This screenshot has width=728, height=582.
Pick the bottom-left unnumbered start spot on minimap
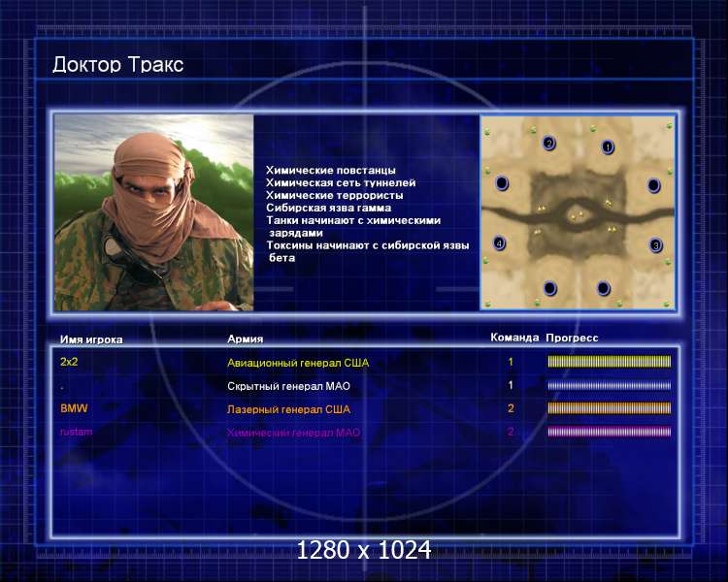coord(550,288)
